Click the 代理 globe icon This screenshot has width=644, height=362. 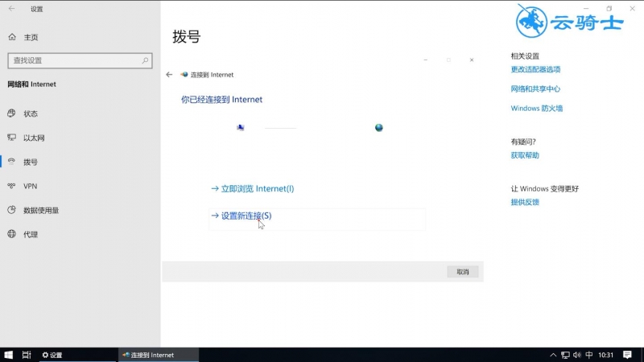click(x=11, y=234)
